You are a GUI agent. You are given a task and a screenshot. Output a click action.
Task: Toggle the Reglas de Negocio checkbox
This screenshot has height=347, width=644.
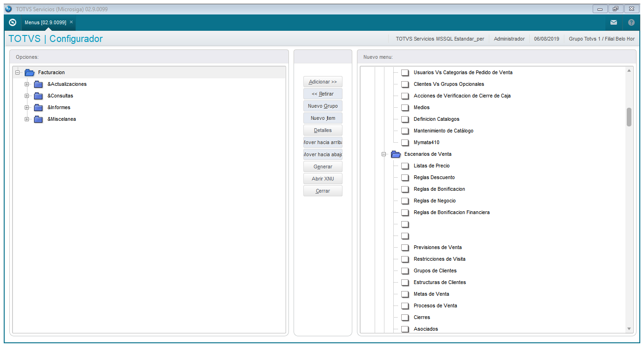click(405, 201)
